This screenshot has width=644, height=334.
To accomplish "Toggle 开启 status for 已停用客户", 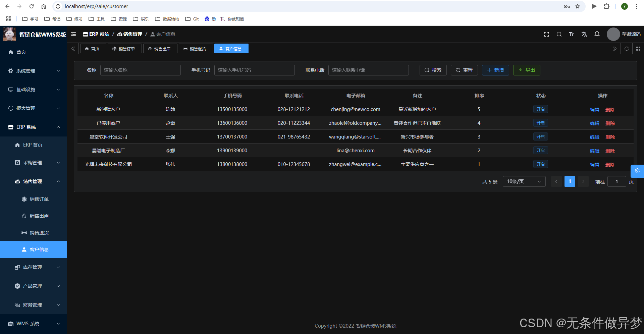I will 540,123.
